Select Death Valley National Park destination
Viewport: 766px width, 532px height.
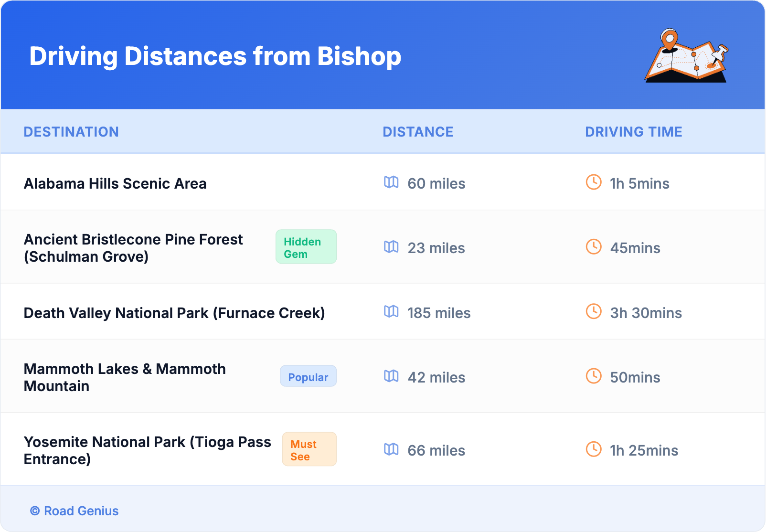pos(174,313)
